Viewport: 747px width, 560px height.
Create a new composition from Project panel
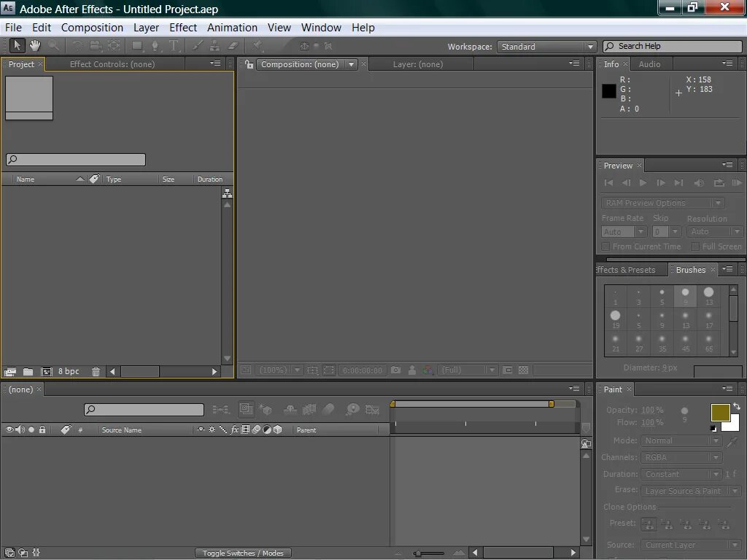[46, 371]
